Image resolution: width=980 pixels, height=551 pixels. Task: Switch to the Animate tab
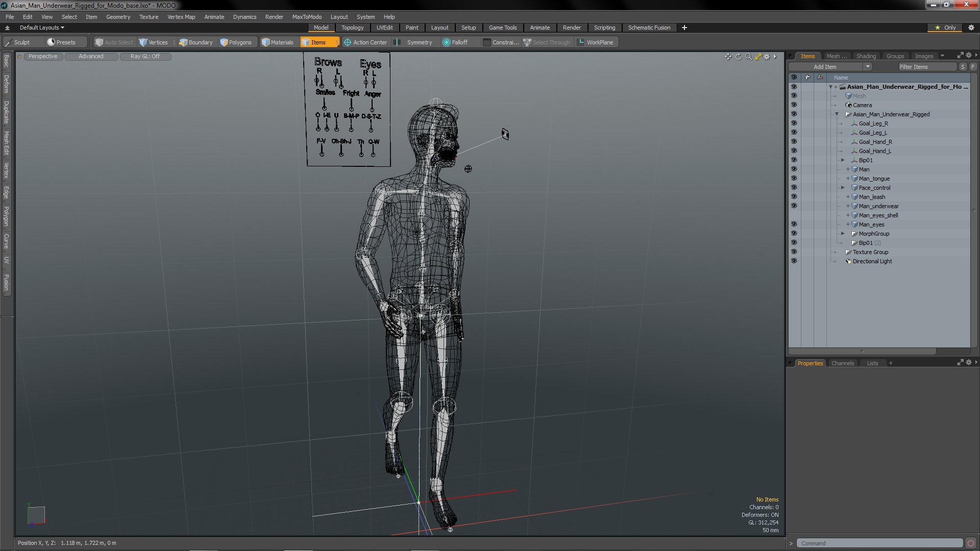click(x=538, y=28)
